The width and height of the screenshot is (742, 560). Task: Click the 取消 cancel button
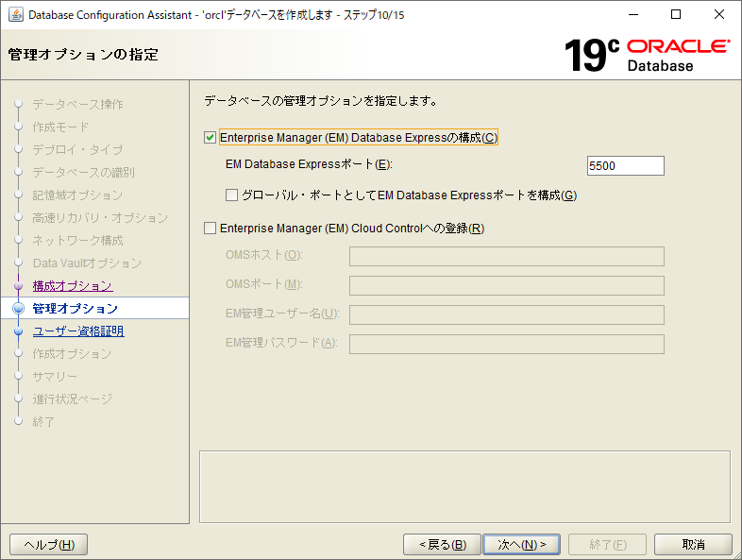click(693, 544)
